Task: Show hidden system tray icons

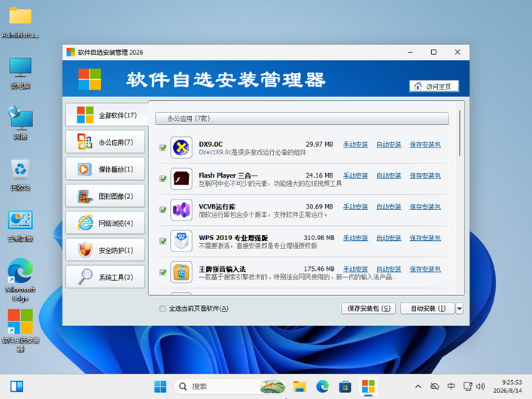Action: 418,386
